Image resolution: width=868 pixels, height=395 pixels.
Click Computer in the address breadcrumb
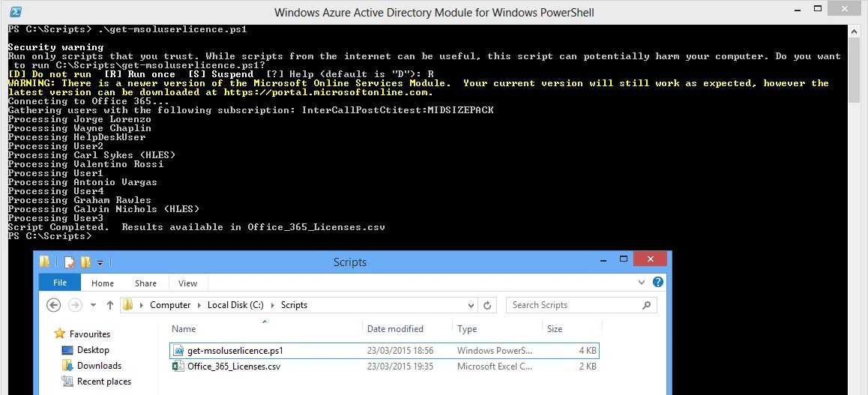pyautogui.click(x=170, y=305)
